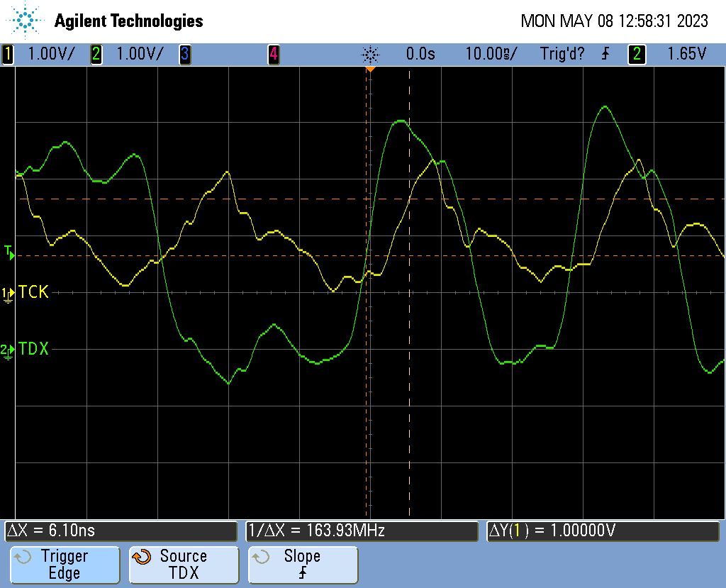Viewport: 726px width, 588px height.
Task: Click the ΔX = 6.10ns readout
Action: pyautogui.click(x=121, y=531)
